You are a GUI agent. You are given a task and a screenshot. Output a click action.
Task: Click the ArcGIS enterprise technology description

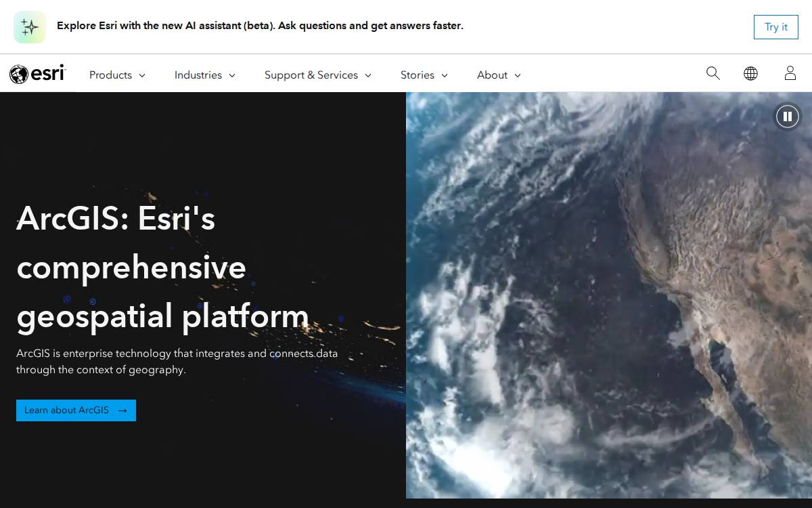[x=177, y=362]
